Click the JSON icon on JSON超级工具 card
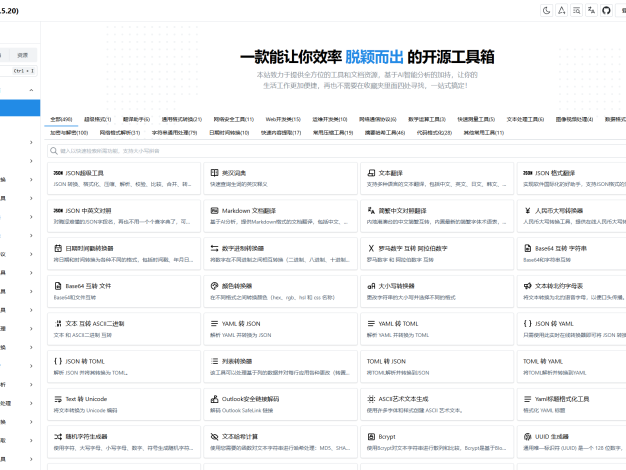 58,173
